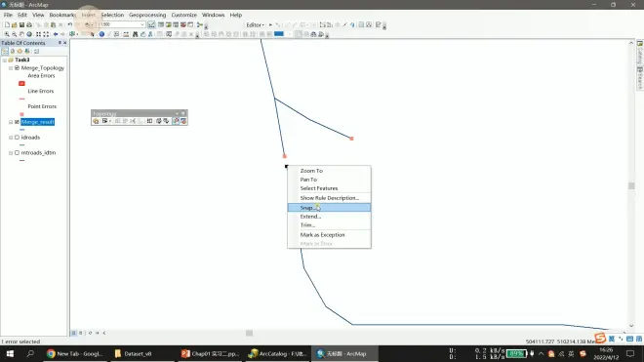Click Show Rule Description... entry
644x362 pixels.
click(x=329, y=198)
